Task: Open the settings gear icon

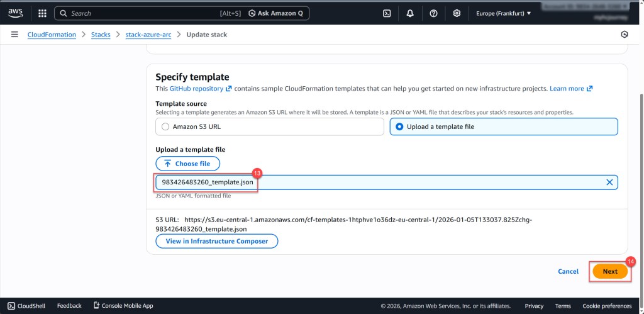Action: [x=457, y=13]
